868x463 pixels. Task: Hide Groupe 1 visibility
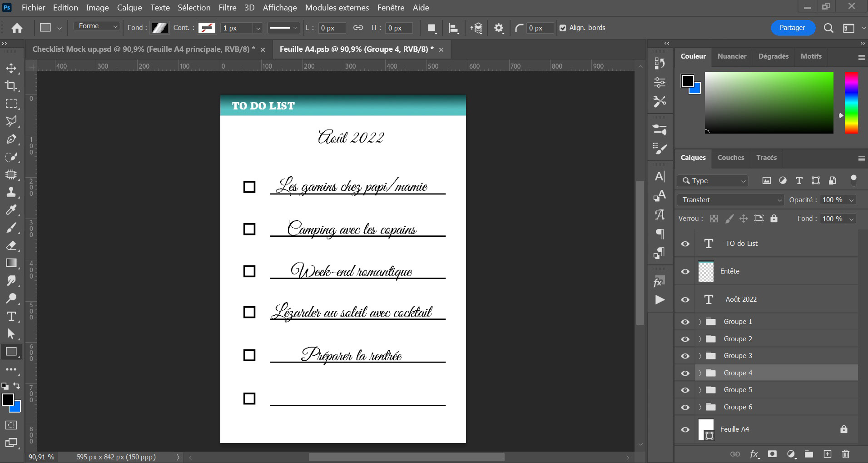(685, 322)
